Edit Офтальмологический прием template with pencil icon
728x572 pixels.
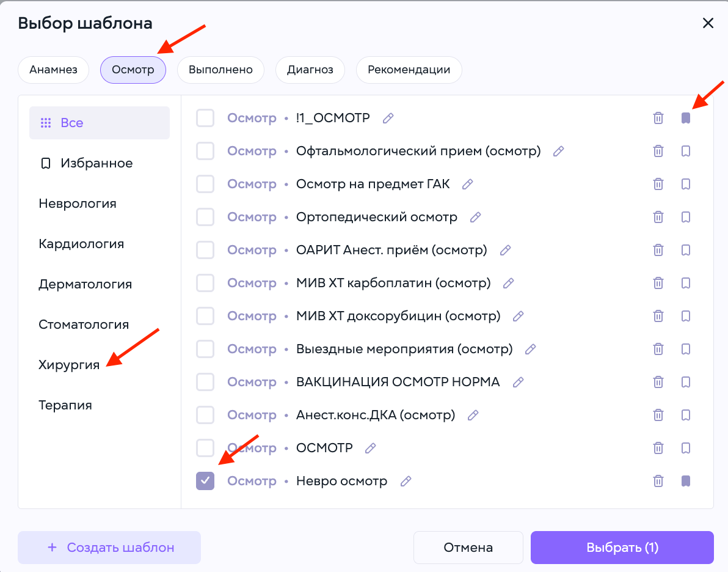[559, 151]
